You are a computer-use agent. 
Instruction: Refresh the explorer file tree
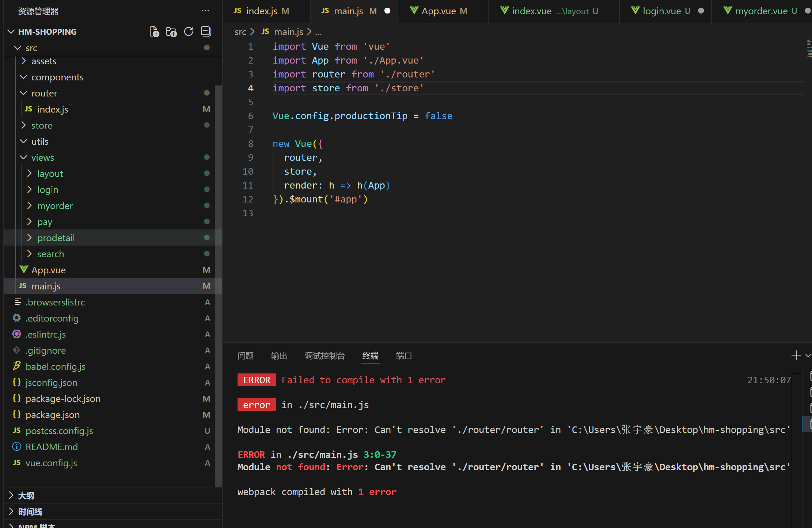[189, 32]
